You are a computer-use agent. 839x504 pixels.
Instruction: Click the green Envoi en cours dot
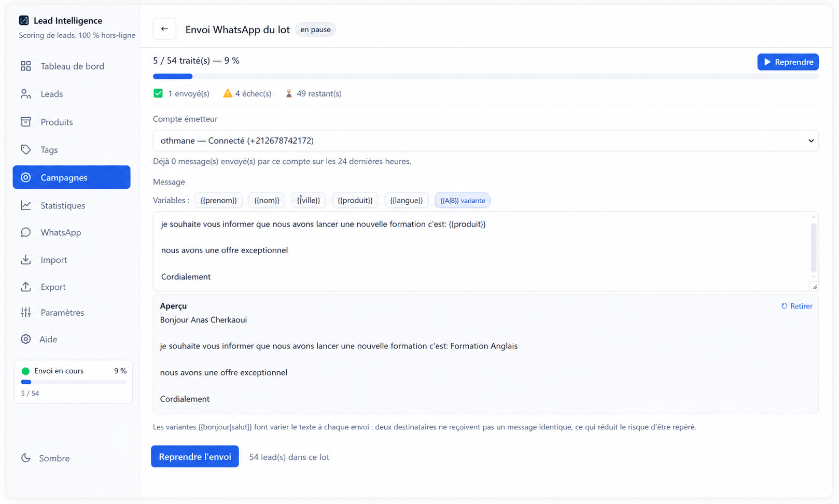click(25, 371)
